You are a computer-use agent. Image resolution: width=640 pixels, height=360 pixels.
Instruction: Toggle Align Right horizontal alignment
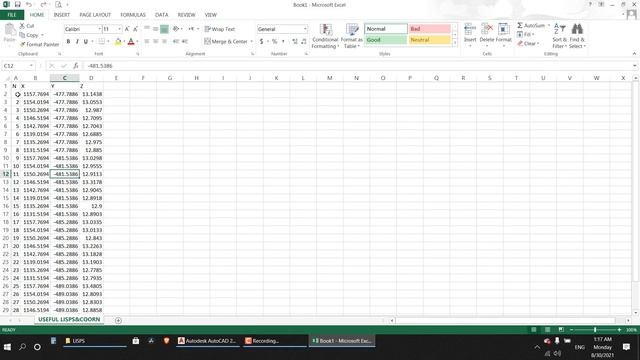(164, 41)
